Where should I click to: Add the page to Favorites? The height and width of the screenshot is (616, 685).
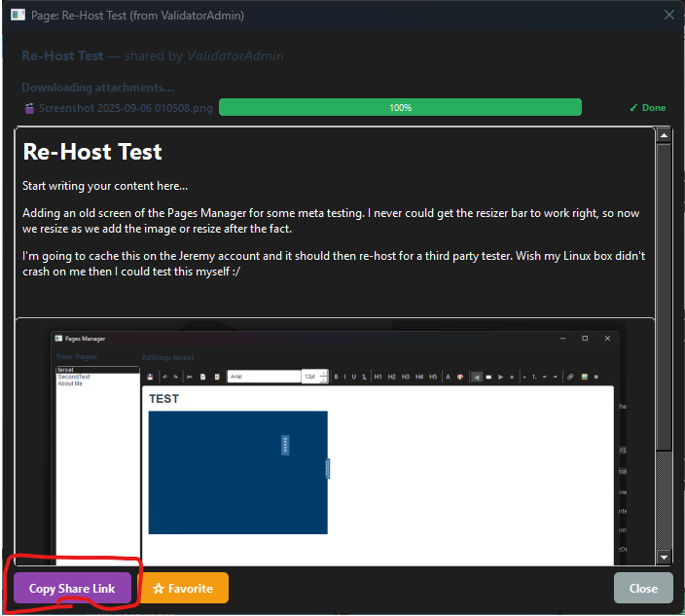(183, 588)
